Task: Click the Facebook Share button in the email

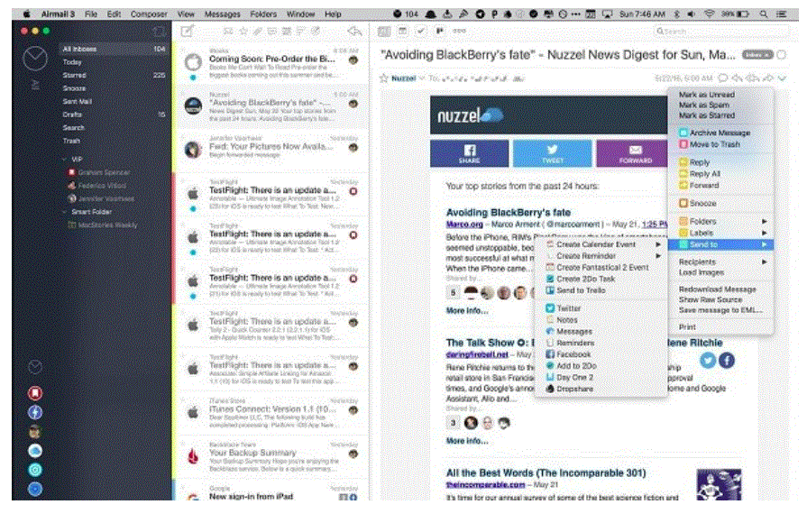Action: 470,153
